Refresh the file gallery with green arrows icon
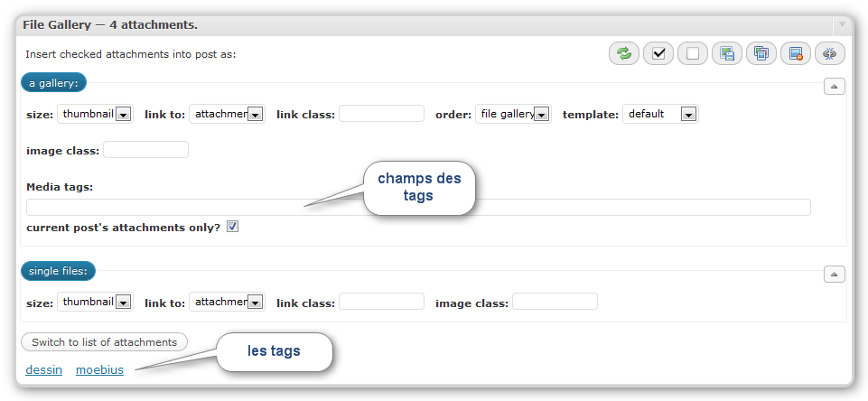The height and width of the screenshot is (401, 868). coord(624,53)
